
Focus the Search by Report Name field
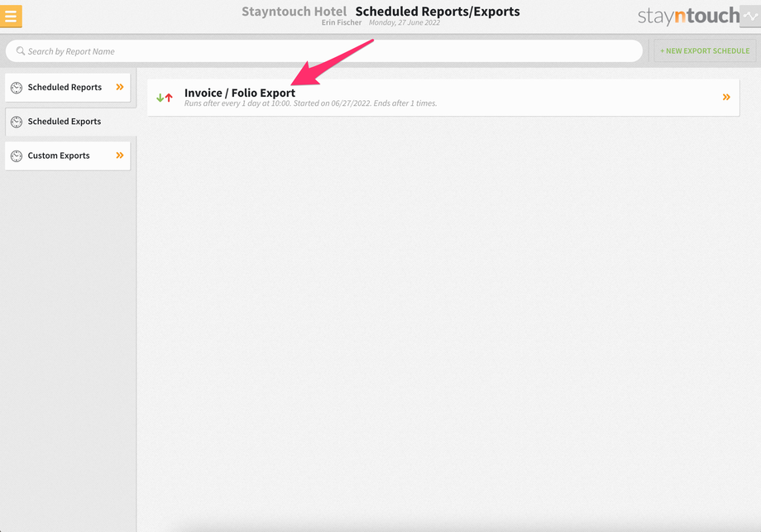point(324,51)
